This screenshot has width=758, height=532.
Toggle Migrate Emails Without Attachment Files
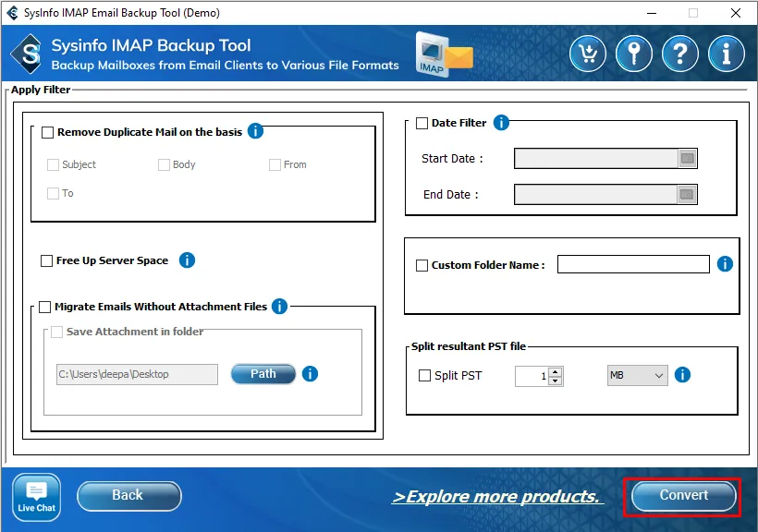(x=45, y=307)
